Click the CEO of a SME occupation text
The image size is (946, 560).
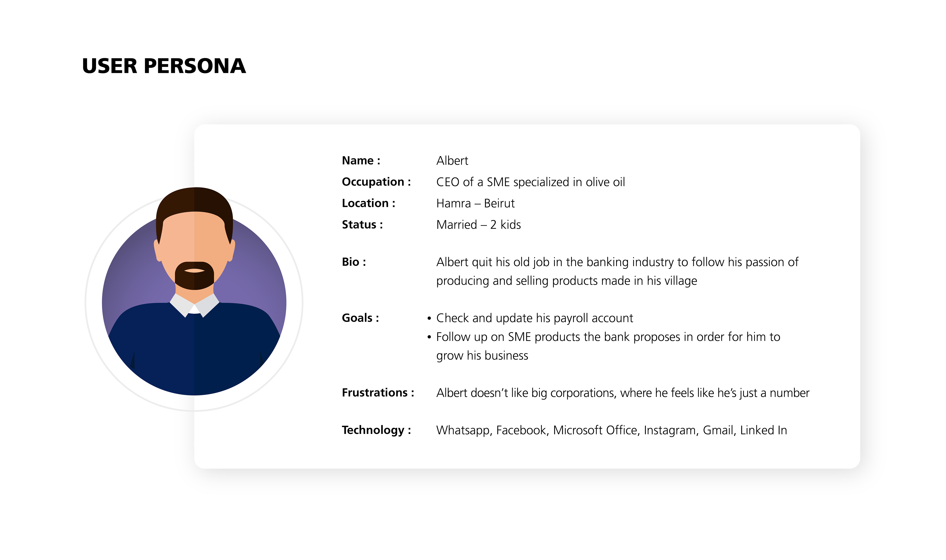530,182
